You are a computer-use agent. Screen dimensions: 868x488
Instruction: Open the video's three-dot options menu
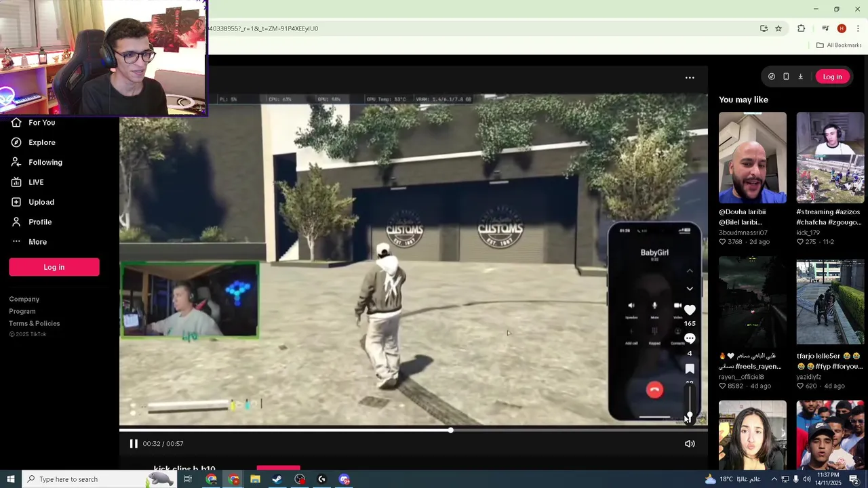[690, 78]
